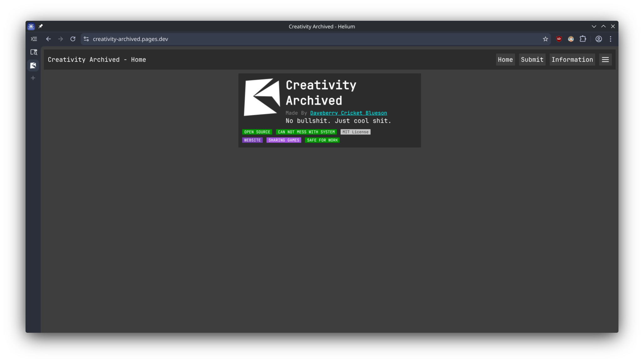This screenshot has height=363, width=644.
Task: Open the uBlock Origin extension
Action: (x=559, y=39)
